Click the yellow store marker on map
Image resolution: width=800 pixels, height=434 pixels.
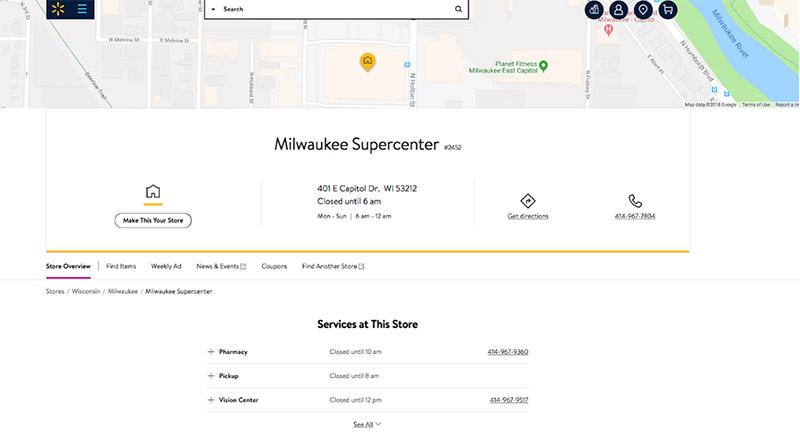(367, 62)
